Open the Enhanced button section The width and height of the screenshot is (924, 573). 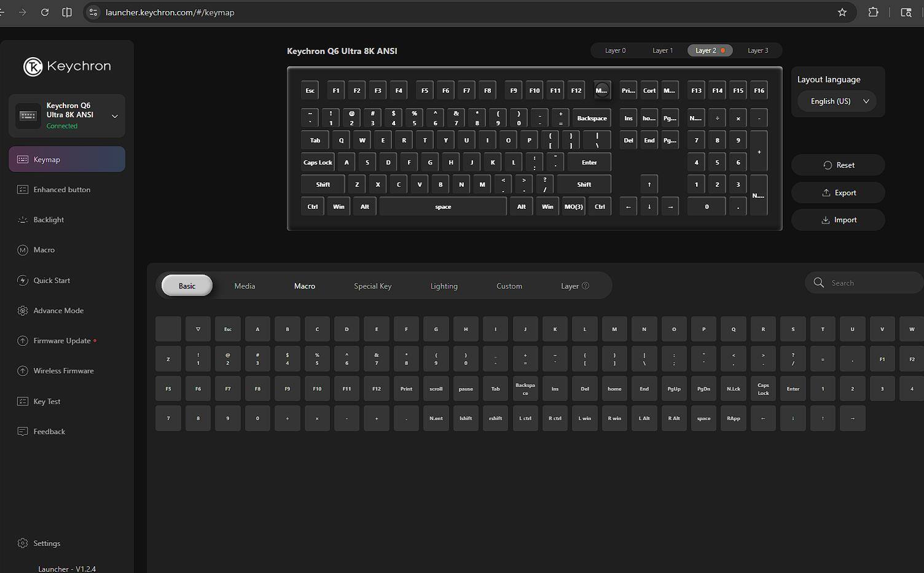(61, 190)
